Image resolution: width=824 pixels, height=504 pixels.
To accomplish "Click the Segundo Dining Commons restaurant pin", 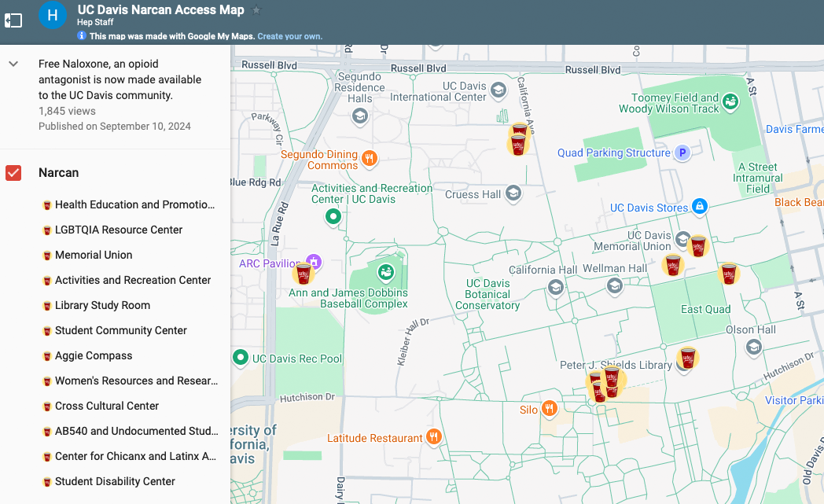I will click(x=370, y=158).
